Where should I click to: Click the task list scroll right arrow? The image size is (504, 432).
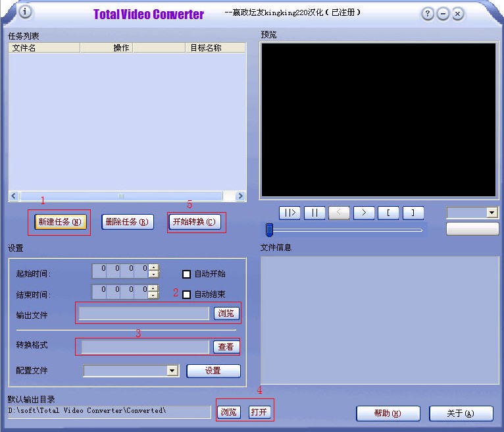click(240, 196)
